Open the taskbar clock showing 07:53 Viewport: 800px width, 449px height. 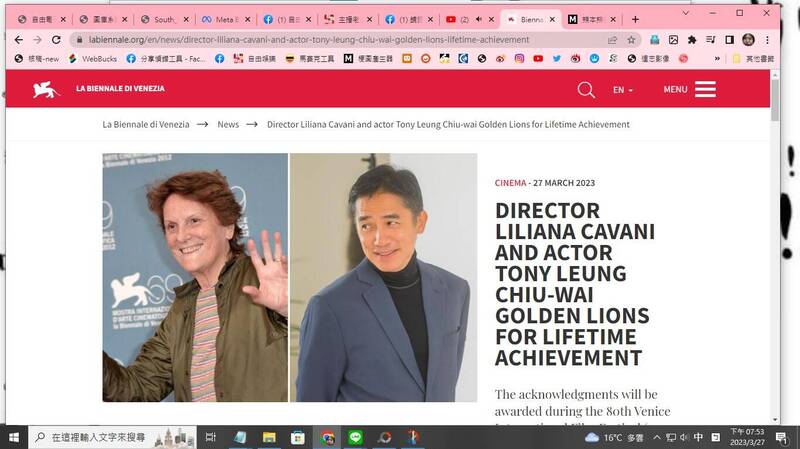747,437
